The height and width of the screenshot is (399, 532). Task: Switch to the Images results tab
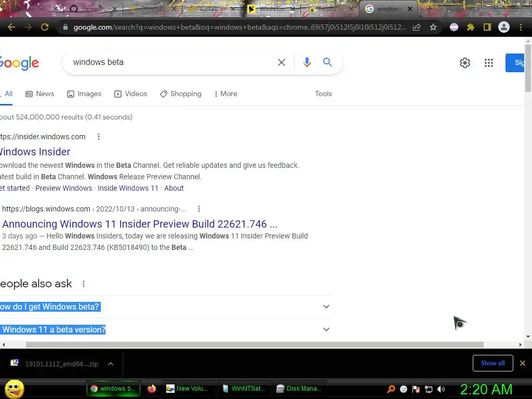84,94
